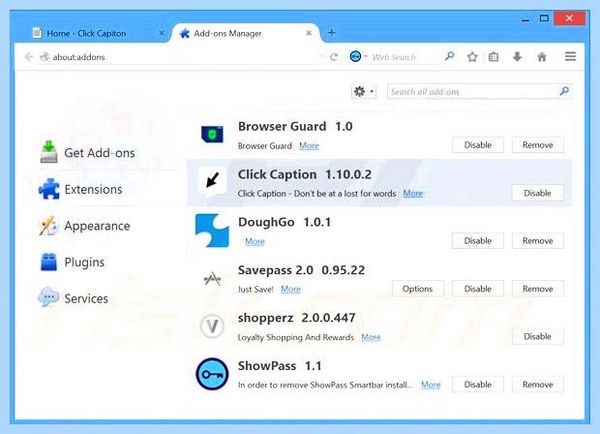The height and width of the screenshot is (434, 600).
Task: Disable the shopperz extension
Action: click(x=538, y=336)
